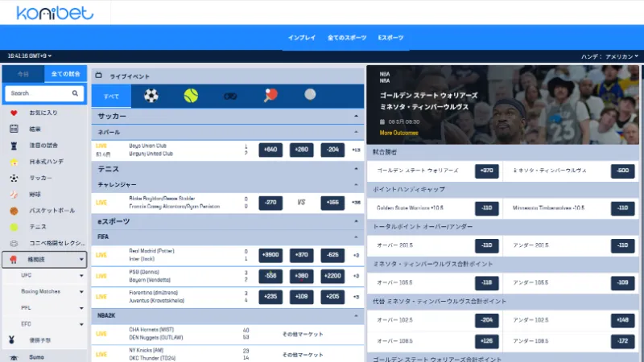Open その他マーケット for CHA Hornets game

pyautogui.click(x=303, y=335)
